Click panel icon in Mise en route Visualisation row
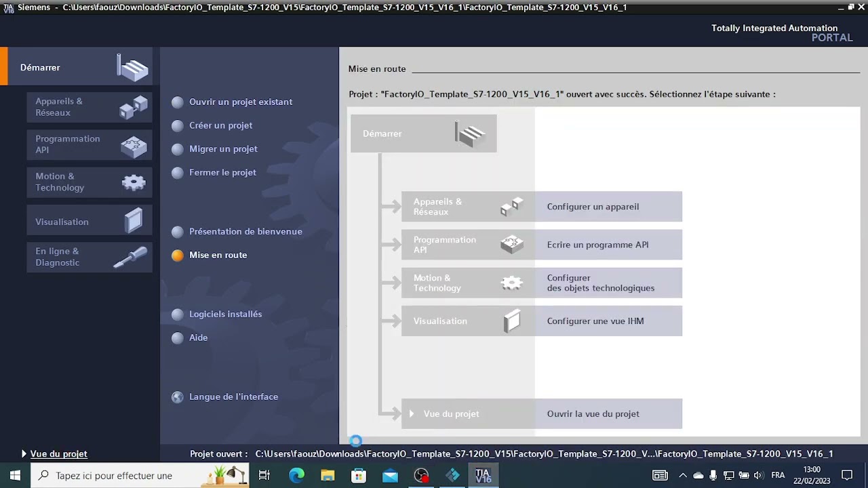Viewport: 868px width, 488px height. tap(512, 321)
